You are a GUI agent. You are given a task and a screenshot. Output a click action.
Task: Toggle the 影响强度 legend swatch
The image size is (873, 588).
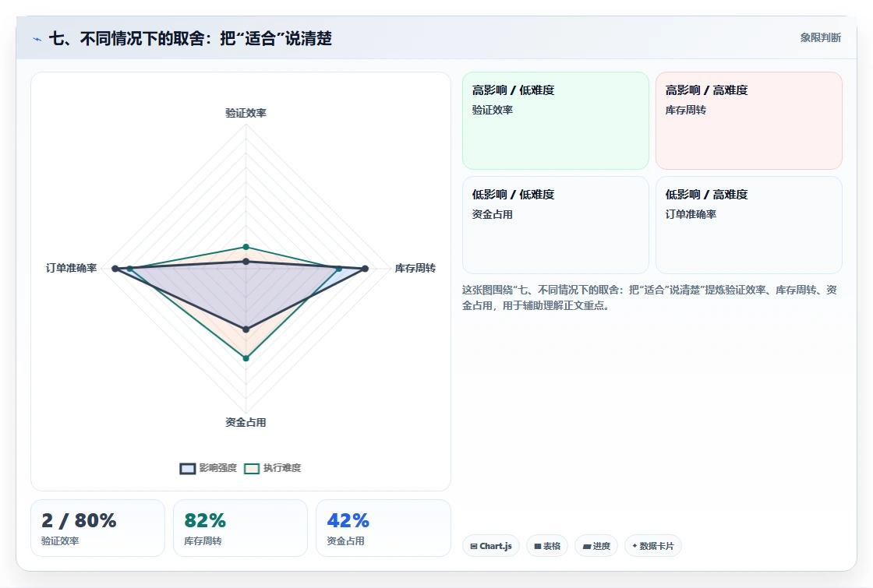click(x=188, y=468)
